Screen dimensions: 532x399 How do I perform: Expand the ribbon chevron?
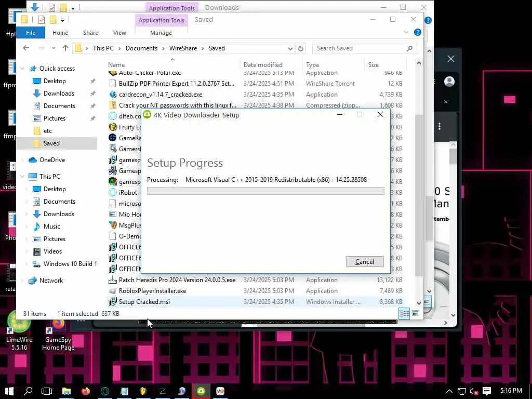(x=406, y=32)
